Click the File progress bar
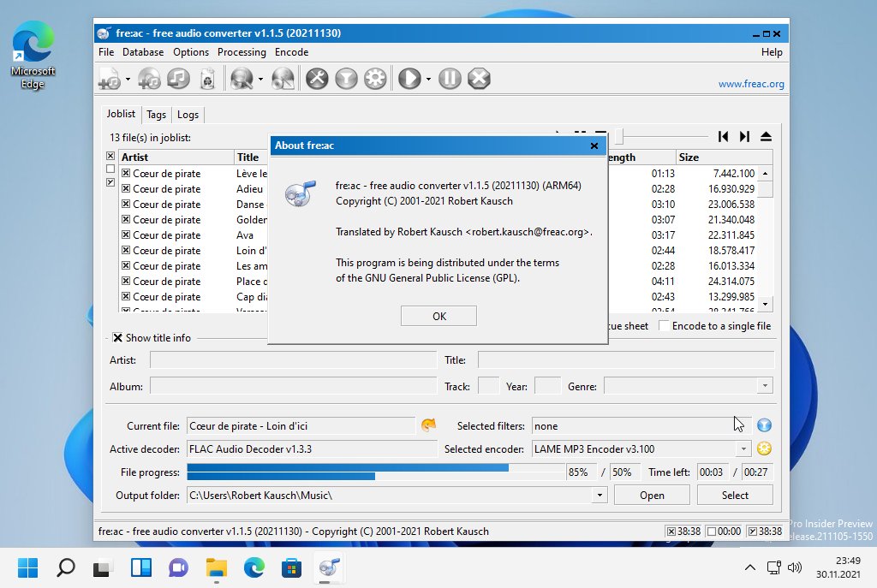This screenshot has height=588, width=877. [376, 472]
